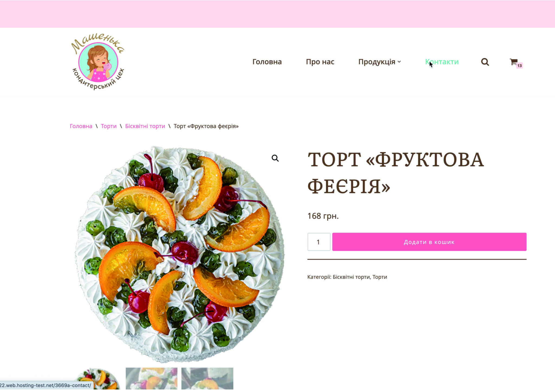Open Бісквітні торти category link
The image size is (555, 392).
pos(351,277)
